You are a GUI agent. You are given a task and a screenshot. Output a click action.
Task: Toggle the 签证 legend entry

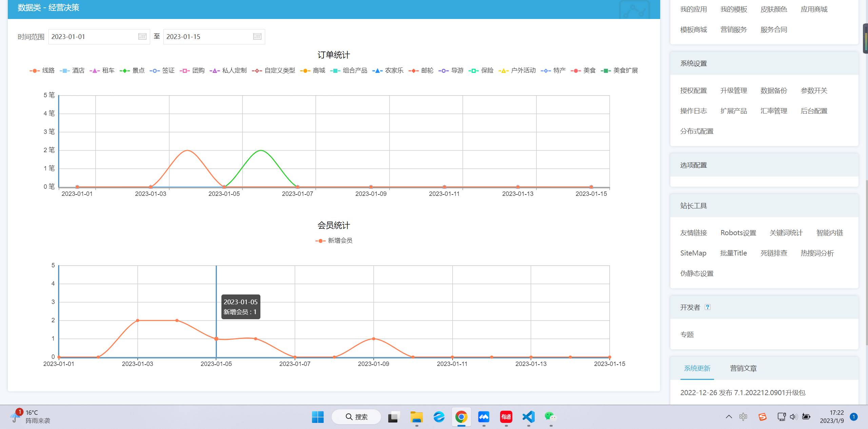pyautogui.click(x=162, y=70)
